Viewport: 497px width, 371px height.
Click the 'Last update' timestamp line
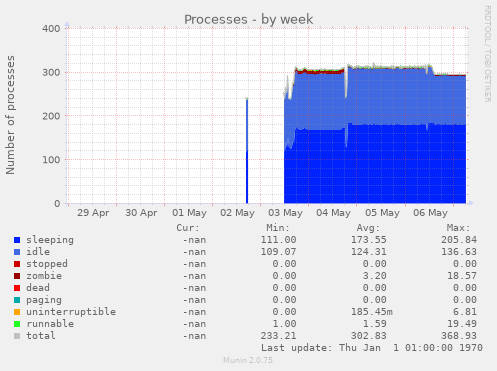(372, 348)
